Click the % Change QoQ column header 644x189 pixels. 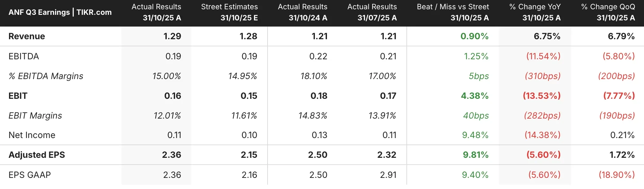(x=608, y=12)
